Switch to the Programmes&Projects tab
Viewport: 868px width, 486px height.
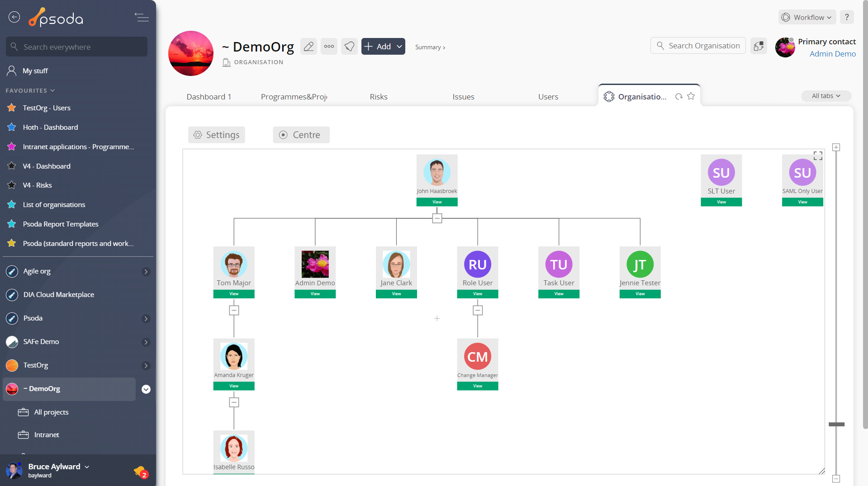pyautogui.click(x=294, y=97)
